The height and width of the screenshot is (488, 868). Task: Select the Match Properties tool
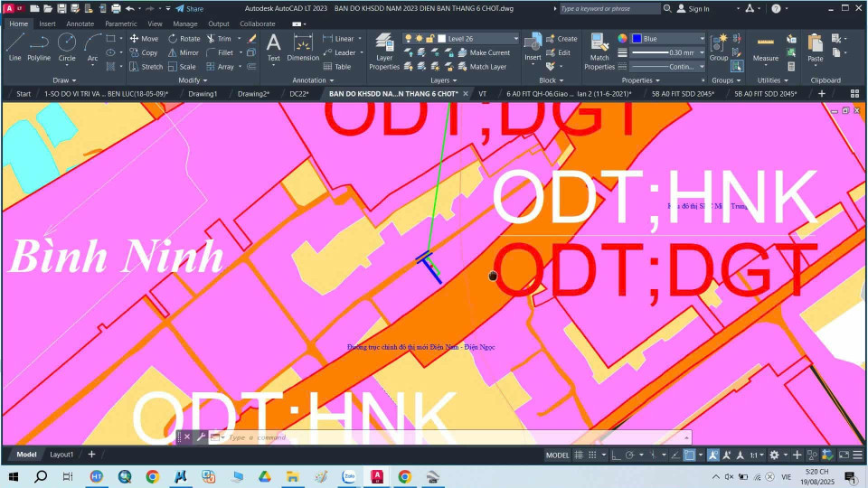[599, 51]
